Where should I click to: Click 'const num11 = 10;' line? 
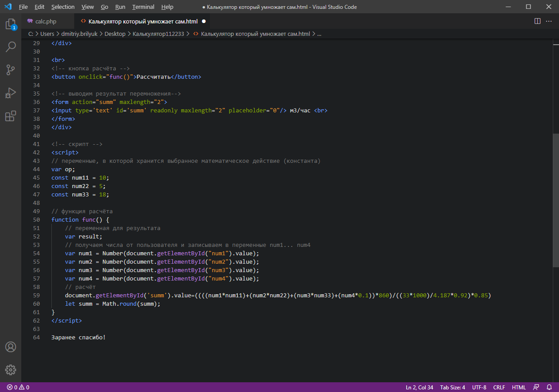(x=80, y=177)
